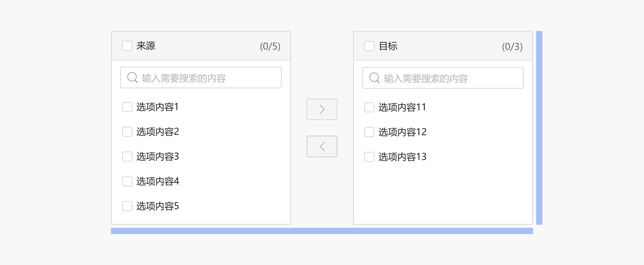Focus the 来源 panel search input field
The image size is (644, 265).
coord(209,78)
